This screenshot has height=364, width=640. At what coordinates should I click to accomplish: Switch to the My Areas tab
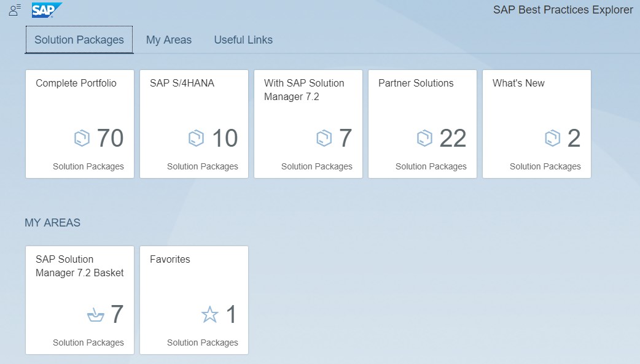[169, 40]
